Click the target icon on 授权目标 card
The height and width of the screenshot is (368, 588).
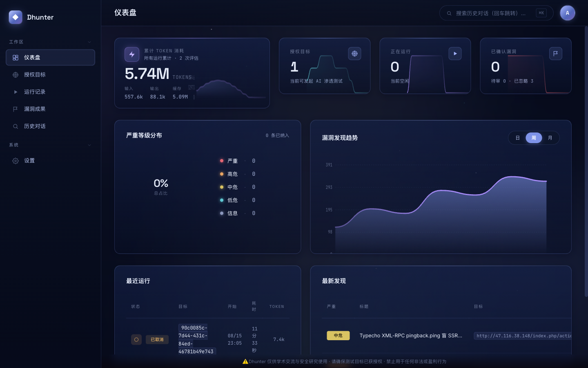click(x=354, y=54)
